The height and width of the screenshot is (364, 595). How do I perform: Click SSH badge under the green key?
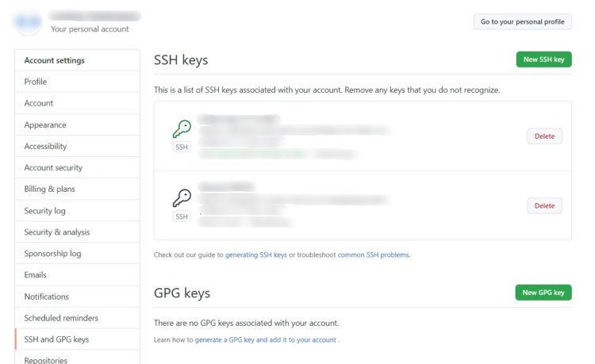(x=182, y=148)
